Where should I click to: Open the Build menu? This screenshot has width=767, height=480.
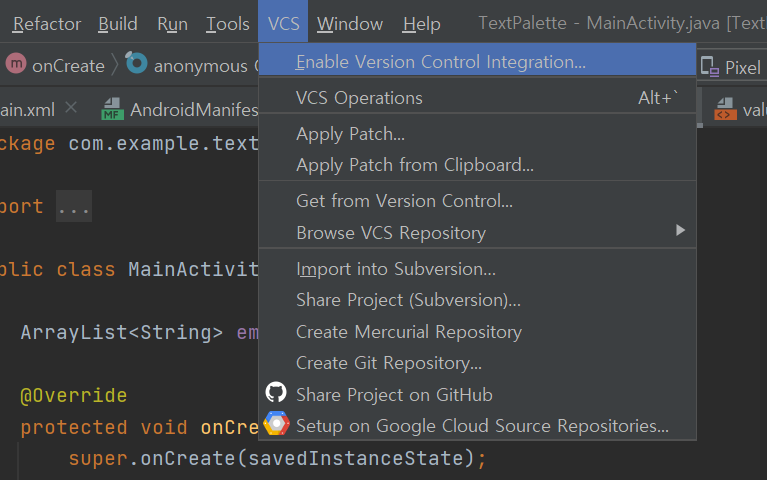click(118, 23)
